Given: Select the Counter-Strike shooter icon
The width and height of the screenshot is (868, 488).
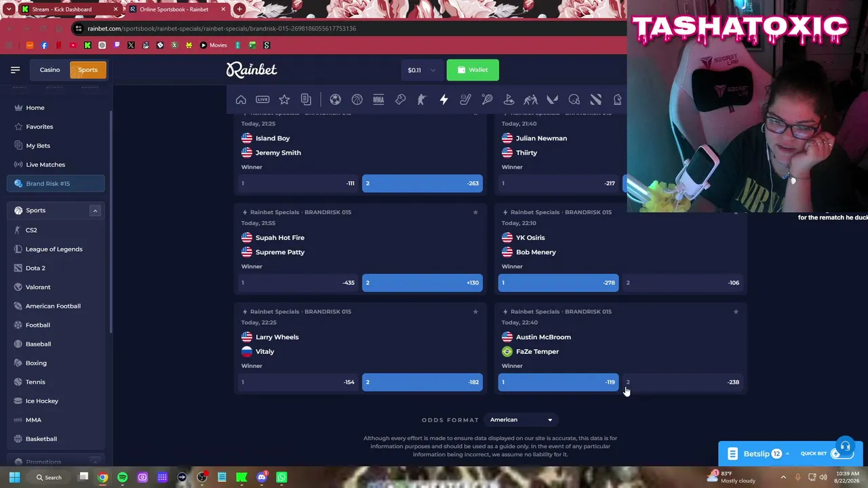Looking at the screenshot, I should (422, 100).
